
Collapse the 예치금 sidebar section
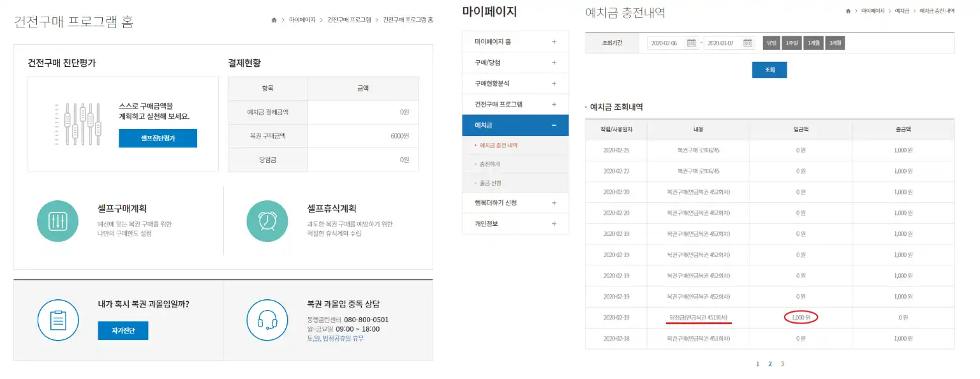515,125
